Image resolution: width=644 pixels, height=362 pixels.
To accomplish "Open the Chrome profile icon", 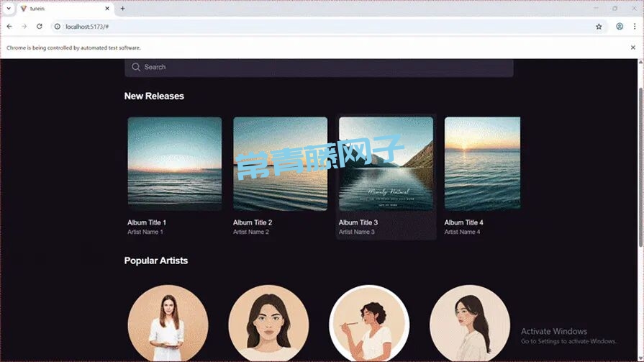I will tap(619, 27).
